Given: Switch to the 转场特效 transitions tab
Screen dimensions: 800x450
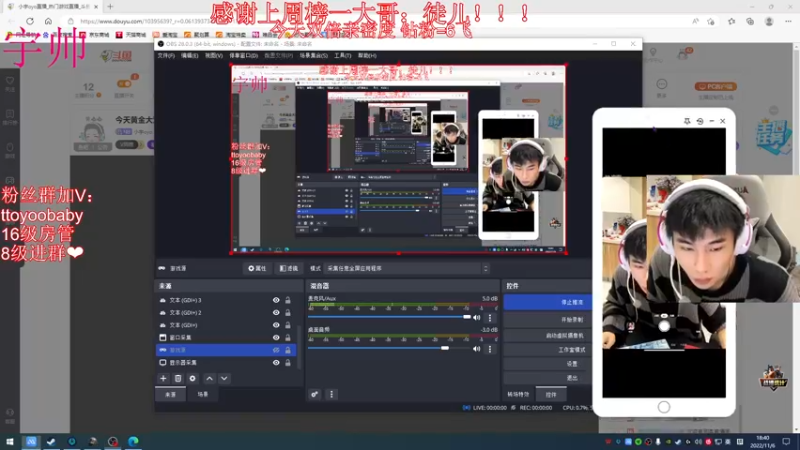Looking at the screenshot, I should pyautogui.click(x=518, y=394).
